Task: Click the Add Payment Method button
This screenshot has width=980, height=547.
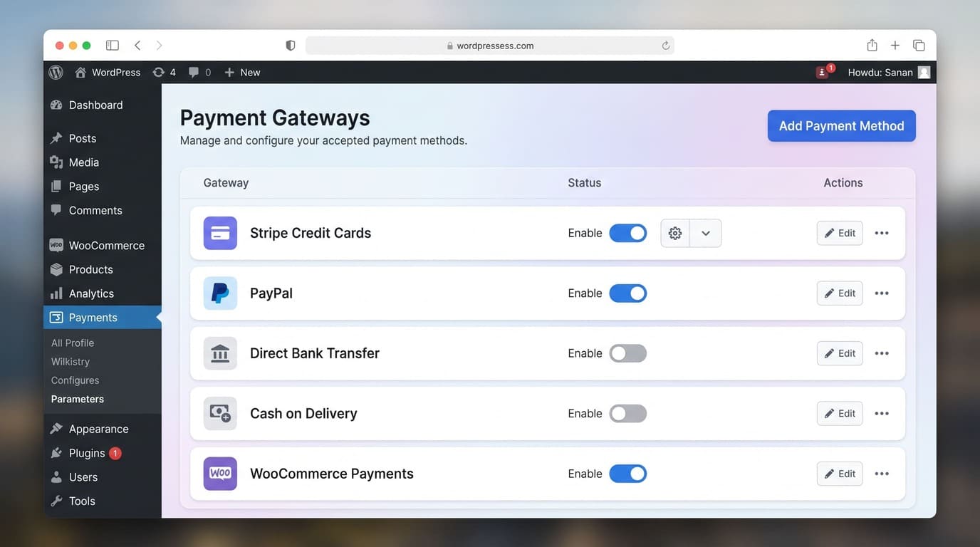Action: [x=842, y=126]
